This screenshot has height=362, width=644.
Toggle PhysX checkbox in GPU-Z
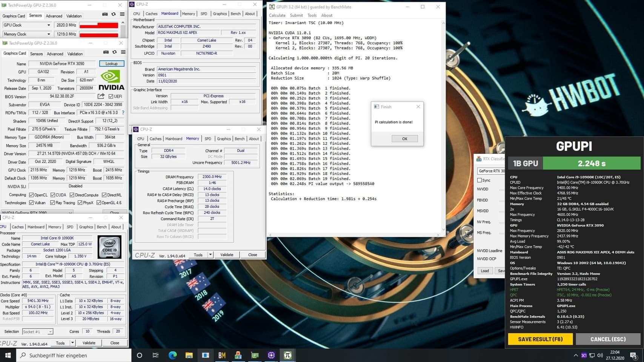pos(80,203)
